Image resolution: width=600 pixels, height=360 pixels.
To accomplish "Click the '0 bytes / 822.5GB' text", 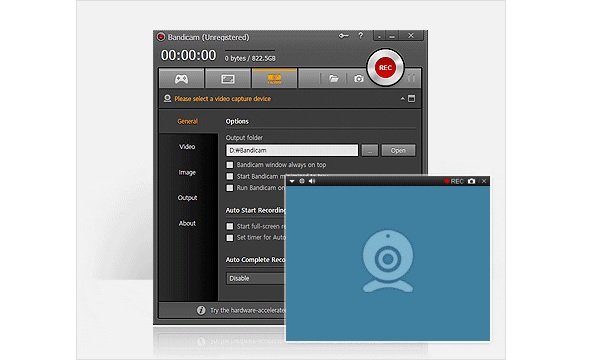I will pos(250,59).
